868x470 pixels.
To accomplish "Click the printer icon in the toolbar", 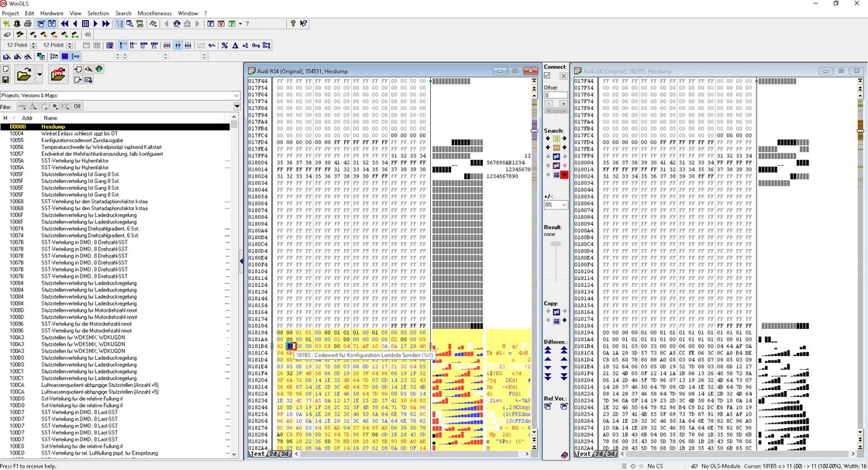I will (x=29, y=24).
